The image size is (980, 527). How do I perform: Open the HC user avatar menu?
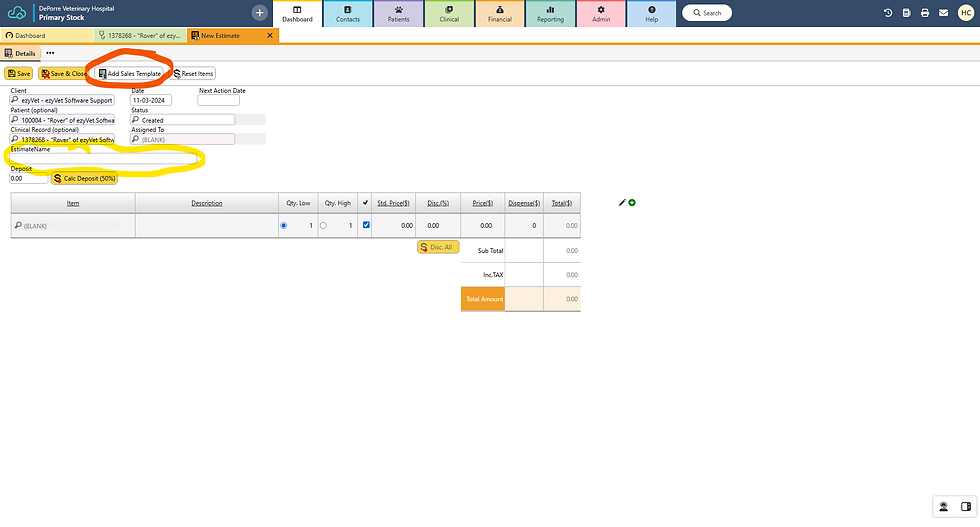coord(966,13)
